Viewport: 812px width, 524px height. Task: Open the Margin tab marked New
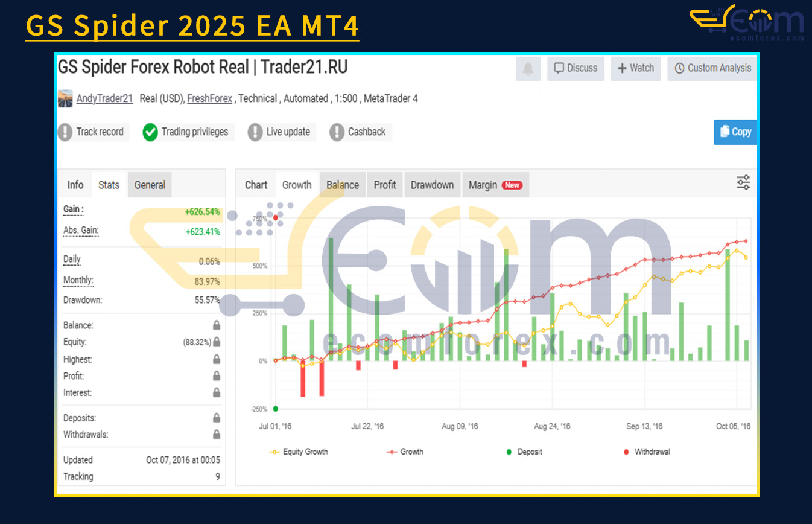tap(495, 185)
